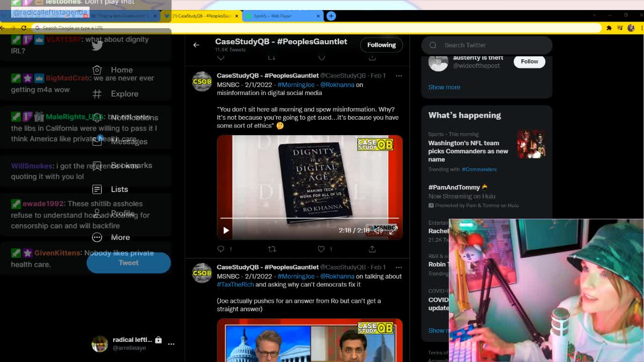Click CaseStudyQB avatar on first tweet

coord(202,81)
